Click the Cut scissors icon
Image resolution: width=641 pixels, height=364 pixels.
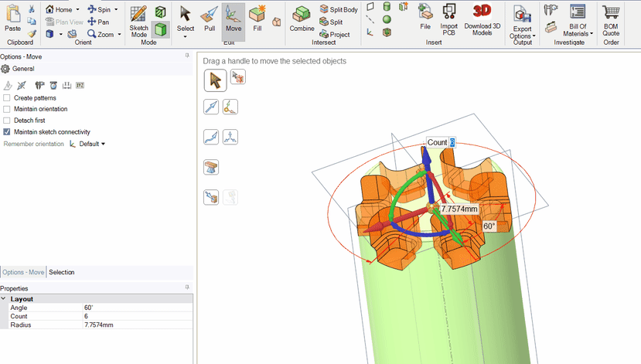[x=32, y=9]
